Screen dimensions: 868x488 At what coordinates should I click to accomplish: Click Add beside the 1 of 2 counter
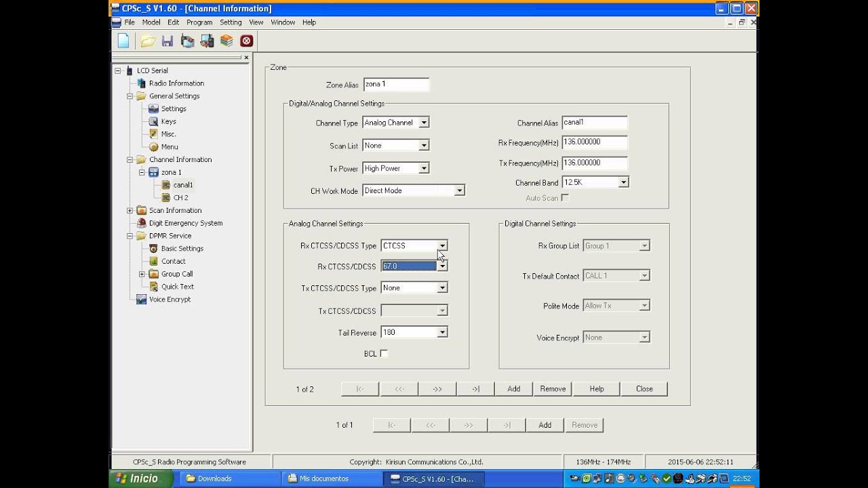pos(513,389)
